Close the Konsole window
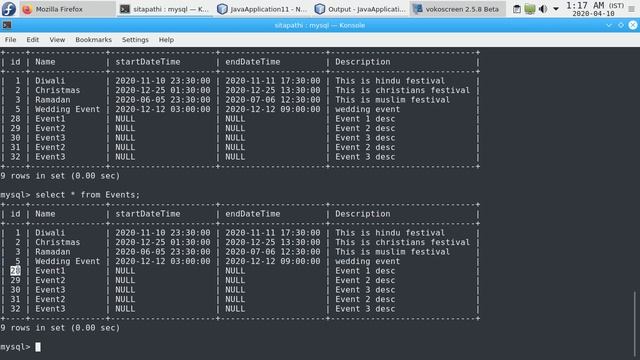 pos(633,25)
